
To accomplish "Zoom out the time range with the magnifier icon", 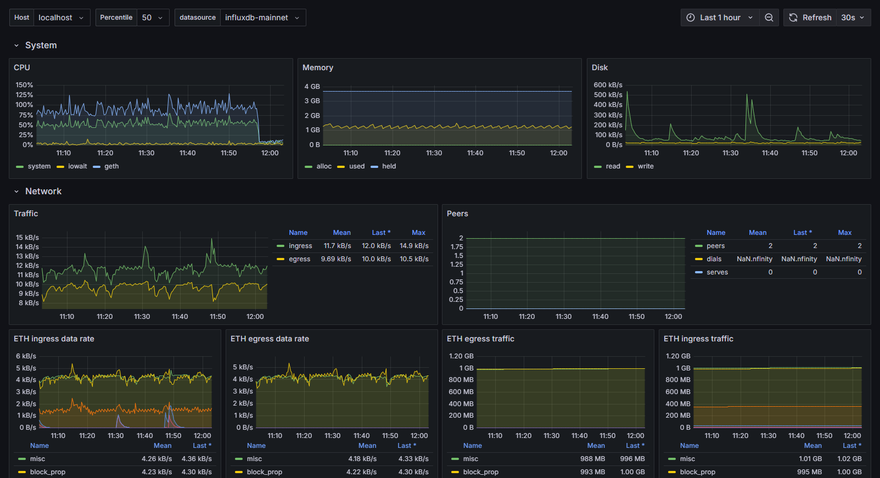I will click(769, 18).
